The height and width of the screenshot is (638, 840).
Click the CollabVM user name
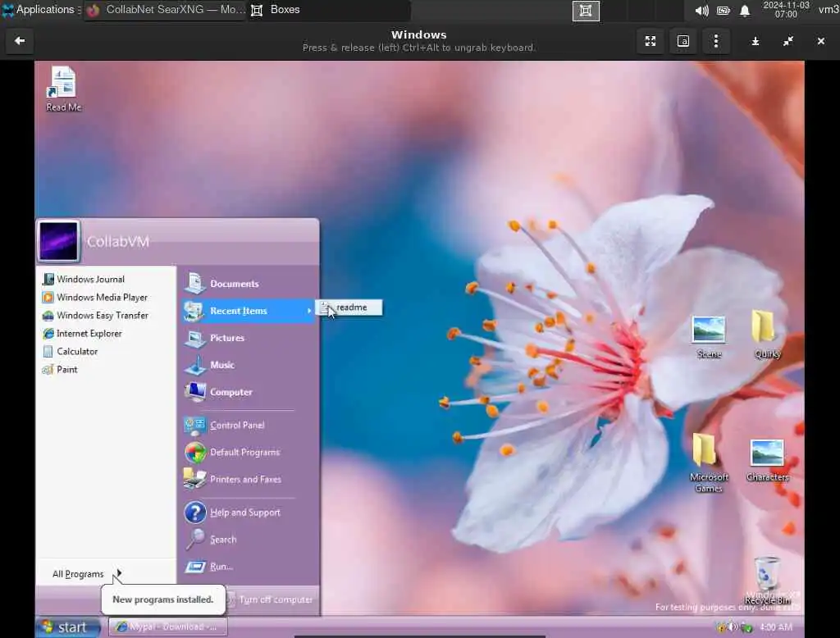[x=118, y=242]
